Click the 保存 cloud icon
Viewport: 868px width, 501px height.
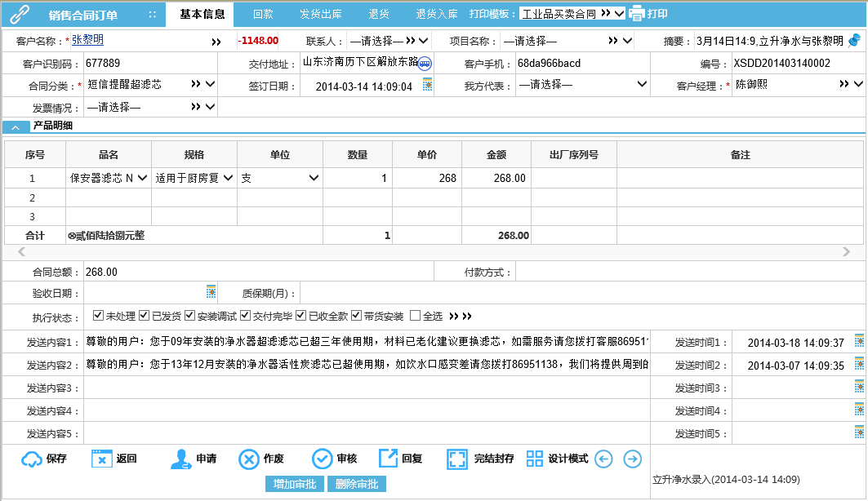click(32, 459)
